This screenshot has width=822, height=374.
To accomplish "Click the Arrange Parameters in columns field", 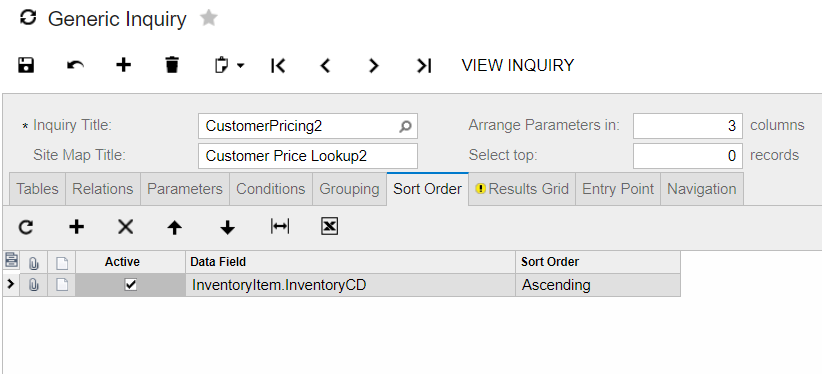I will point(687,126).
